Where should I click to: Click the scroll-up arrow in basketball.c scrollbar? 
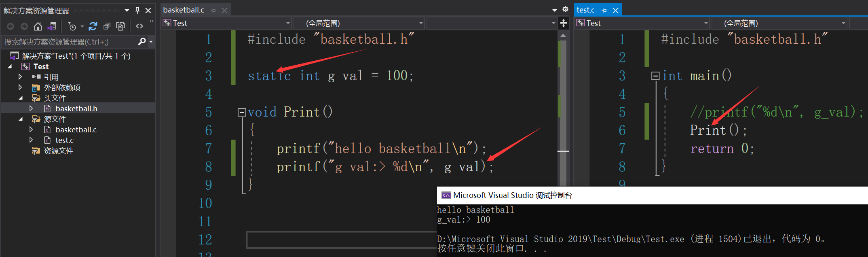(x=563, y=36)
